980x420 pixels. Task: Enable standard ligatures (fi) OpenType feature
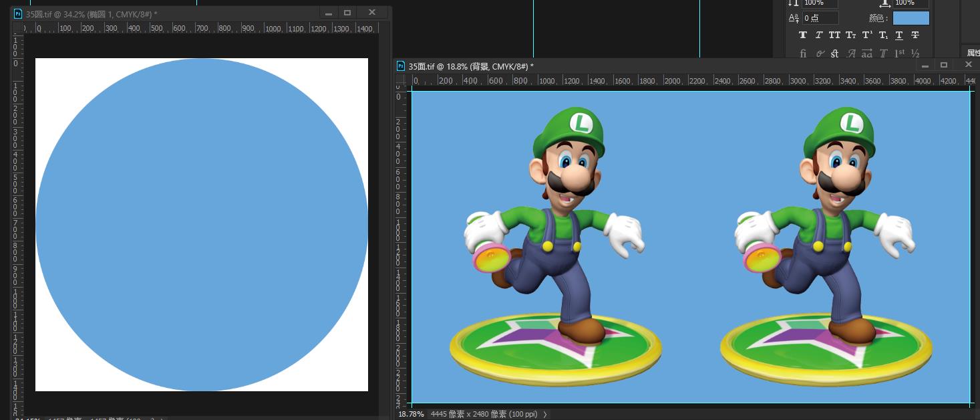coord(803,54)
